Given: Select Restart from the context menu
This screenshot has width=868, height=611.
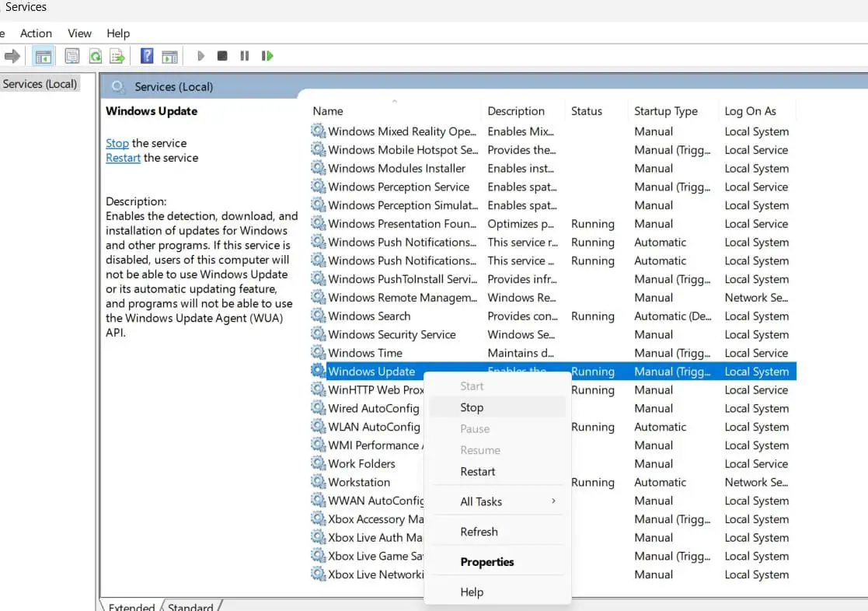Looking at the screenshot, I should (x=477, y=472).
